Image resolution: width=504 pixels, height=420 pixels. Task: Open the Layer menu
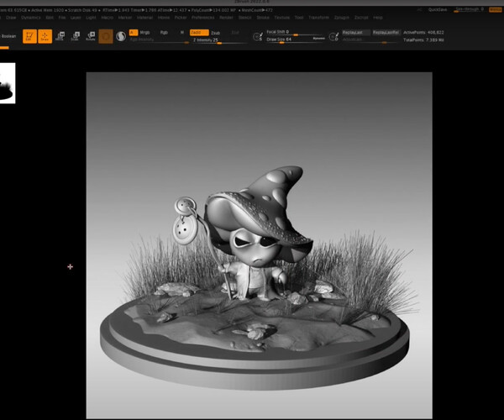pos(76,18)
